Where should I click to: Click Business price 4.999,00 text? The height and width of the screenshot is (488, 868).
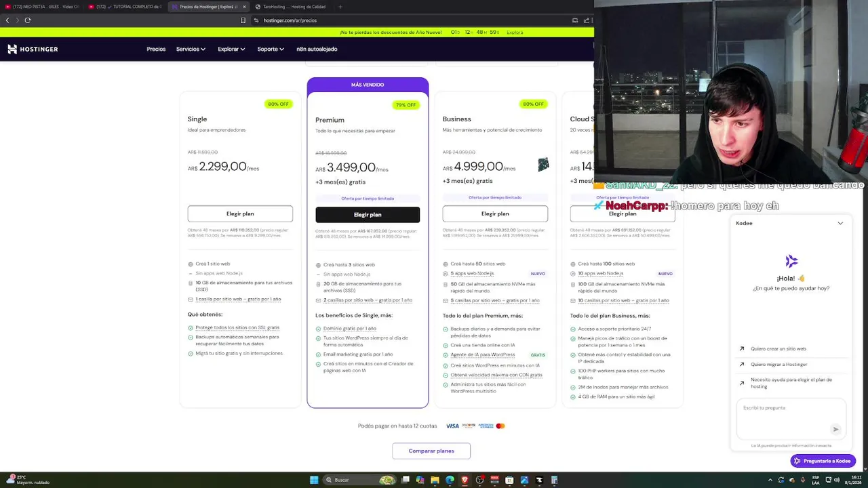(479, 167)
